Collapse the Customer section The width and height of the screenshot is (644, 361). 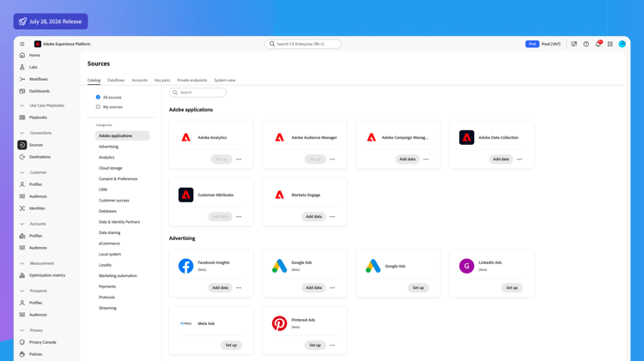22,172
